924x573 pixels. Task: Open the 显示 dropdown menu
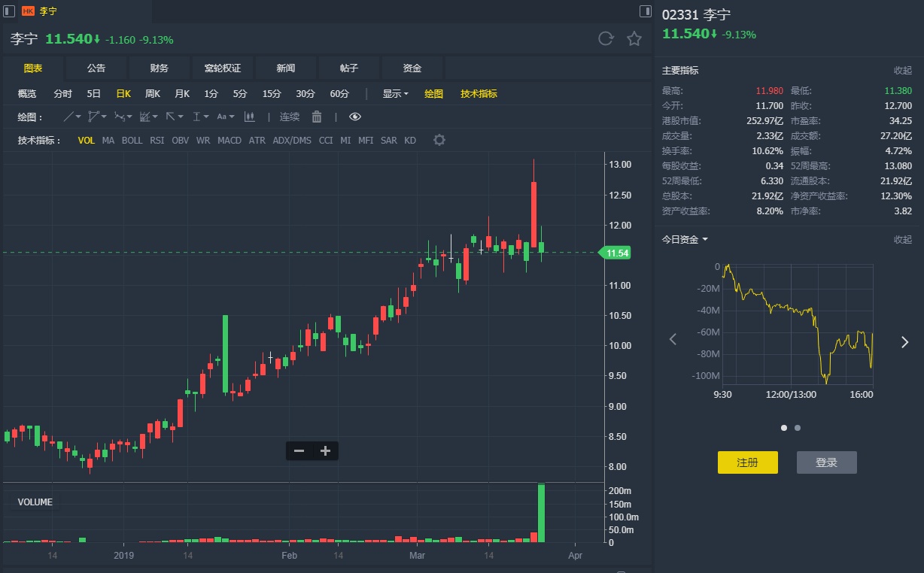coord(395,94)
